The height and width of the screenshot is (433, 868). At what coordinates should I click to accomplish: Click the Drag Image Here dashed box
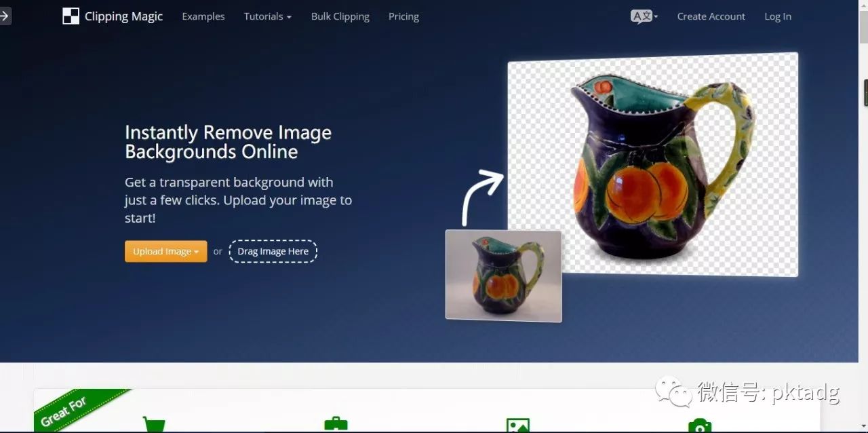point(273,251)
